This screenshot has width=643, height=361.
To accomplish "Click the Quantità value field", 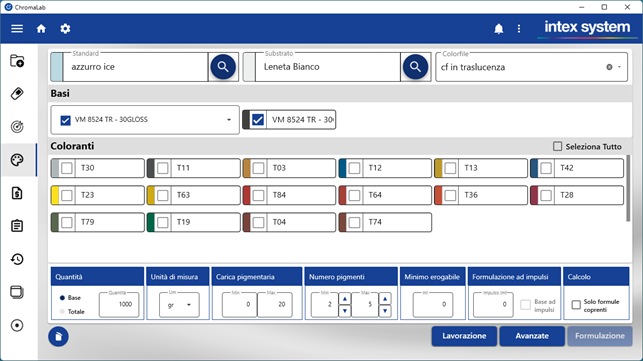I will (119, 304).
